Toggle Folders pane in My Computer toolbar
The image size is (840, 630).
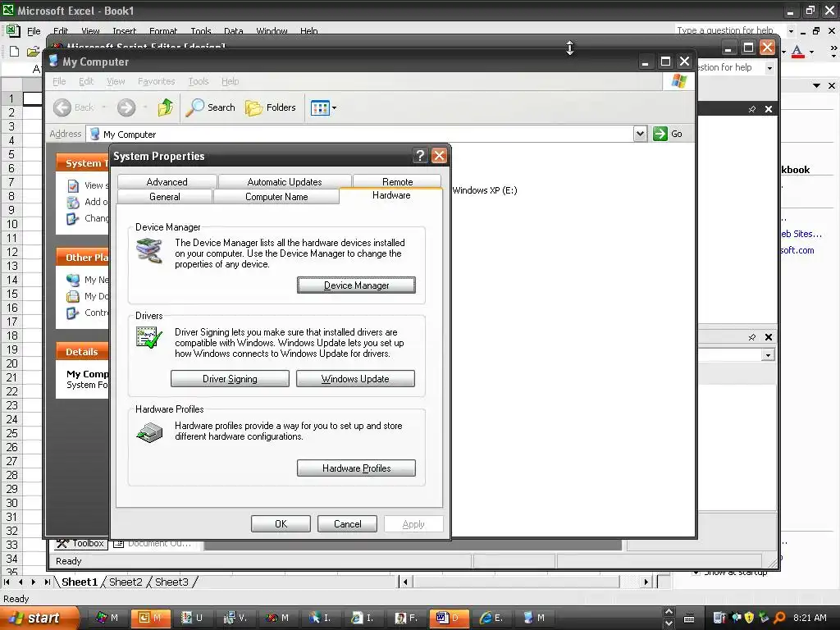click(x=271, y=107)
